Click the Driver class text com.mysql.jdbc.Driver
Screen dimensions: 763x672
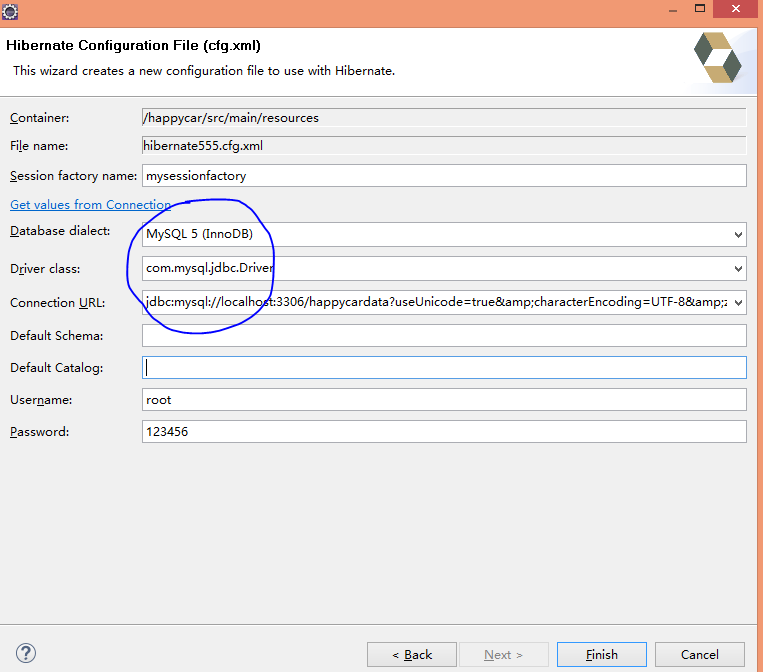click(x=209, y=268)
